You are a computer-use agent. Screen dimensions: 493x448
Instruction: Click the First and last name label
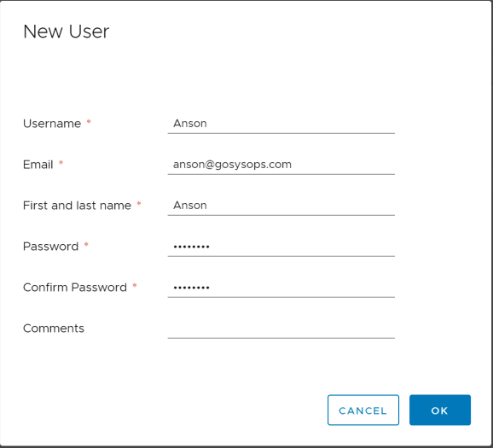(77, 206)
